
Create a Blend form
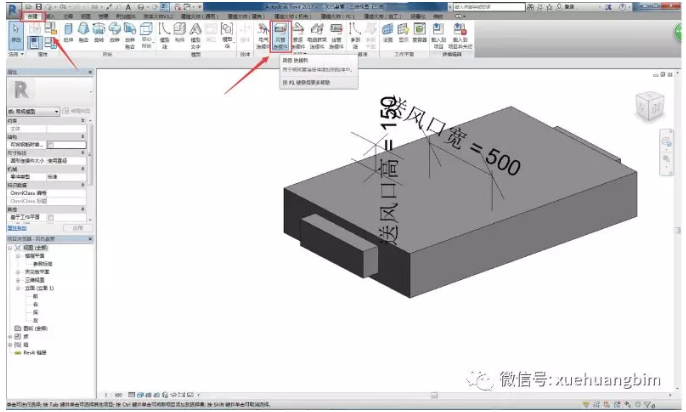click(83, 33)
